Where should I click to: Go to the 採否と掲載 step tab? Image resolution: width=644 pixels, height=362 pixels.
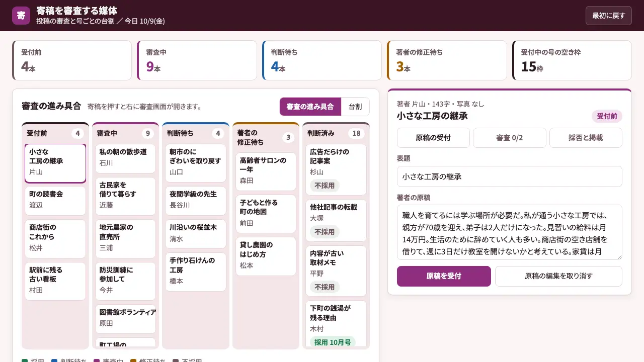[586, 138]
